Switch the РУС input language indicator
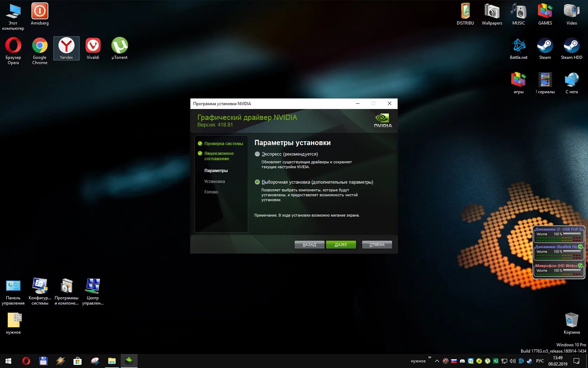This screenshot has height=368, width=588. pos(540,361)
